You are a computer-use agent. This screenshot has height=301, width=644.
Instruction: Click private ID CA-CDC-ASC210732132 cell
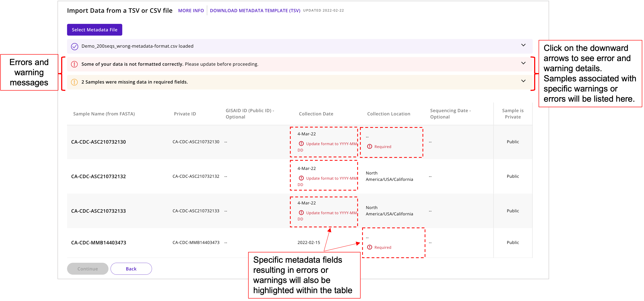click(x=196, y=176)
